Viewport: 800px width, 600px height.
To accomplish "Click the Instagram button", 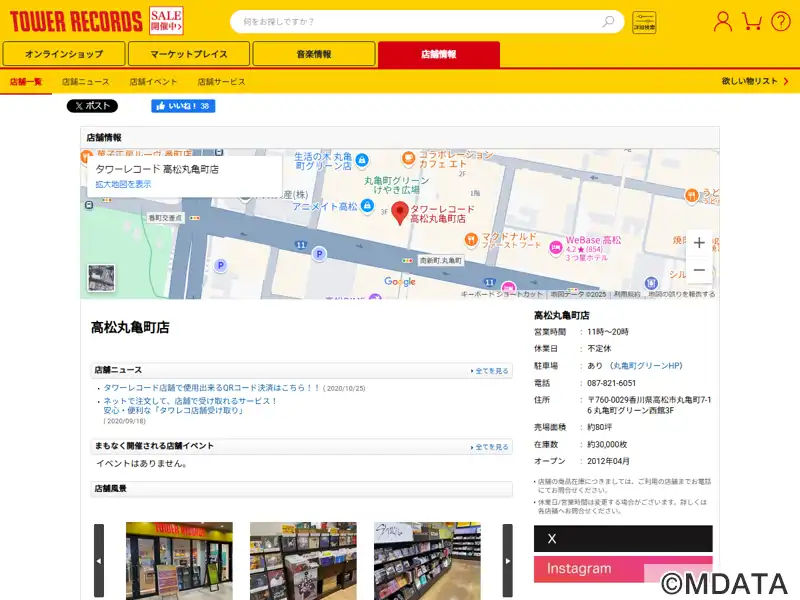I will (x=623, y=569).
